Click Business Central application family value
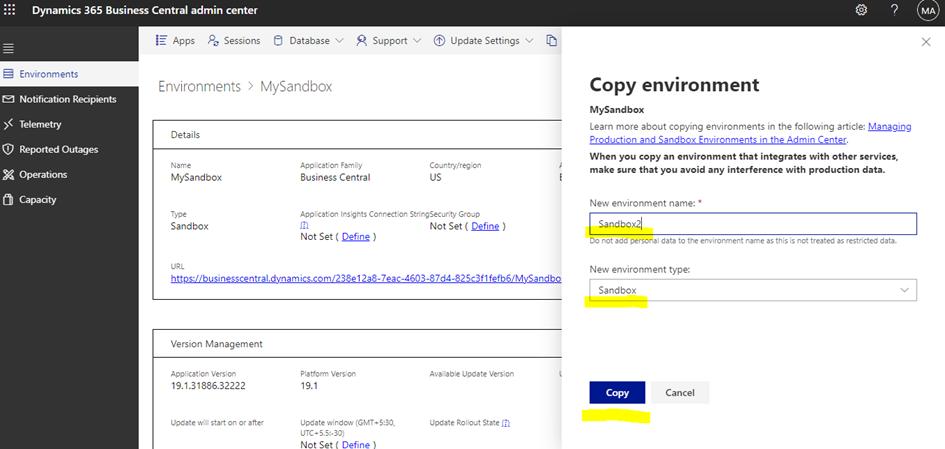This screenshot has width=945, height=449. 335,177
